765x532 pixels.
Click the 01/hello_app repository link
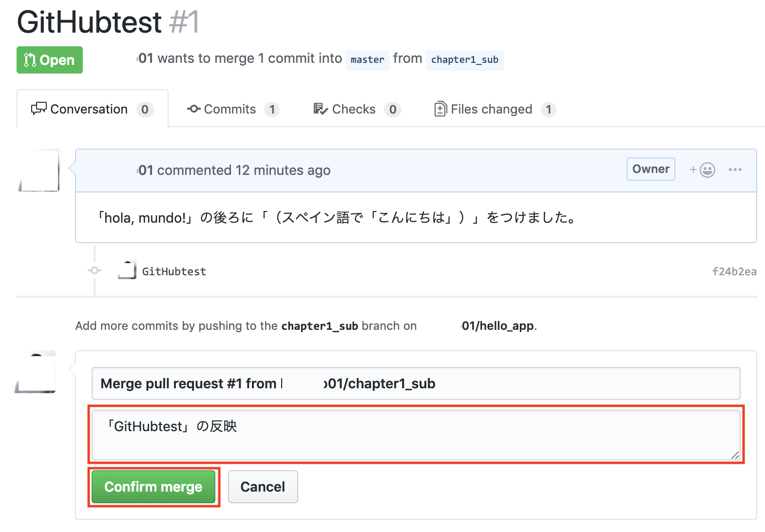click(497, 326)
